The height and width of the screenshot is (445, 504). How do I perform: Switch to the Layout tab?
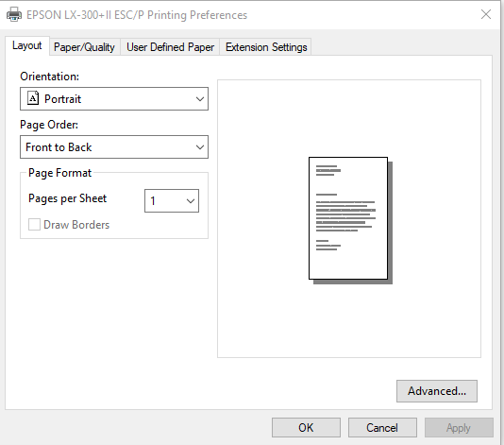coord(27,45)
